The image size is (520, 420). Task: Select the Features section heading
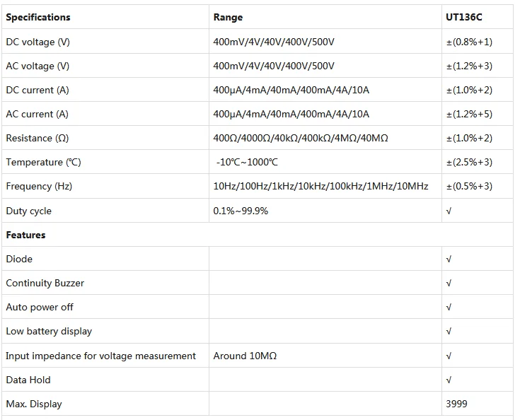coord(25,235)
